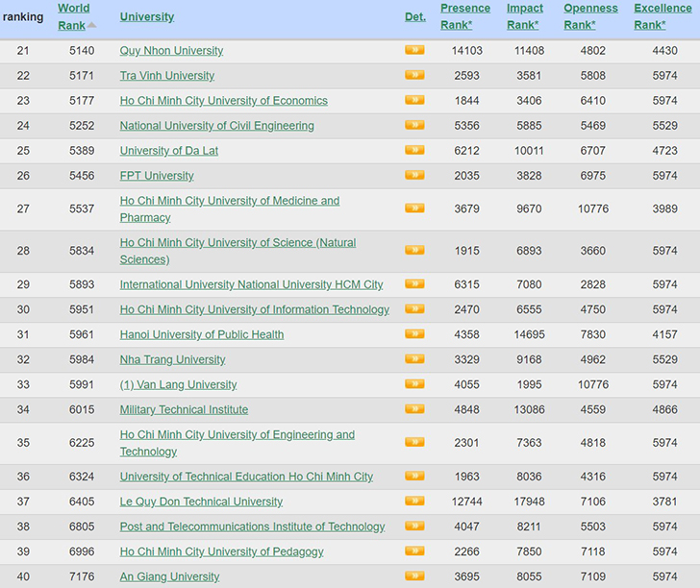This screenshot has height=588, width=700.
Task: Click details icon for University of Da Lat
Action: (414, 150)
